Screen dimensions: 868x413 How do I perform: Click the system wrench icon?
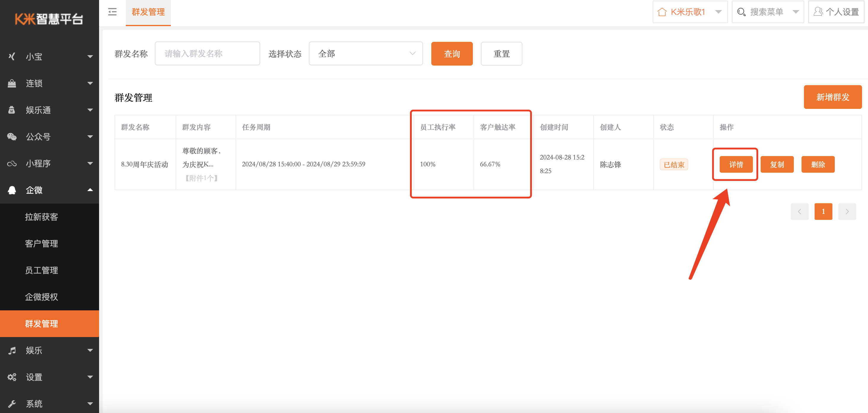point(12,404)
